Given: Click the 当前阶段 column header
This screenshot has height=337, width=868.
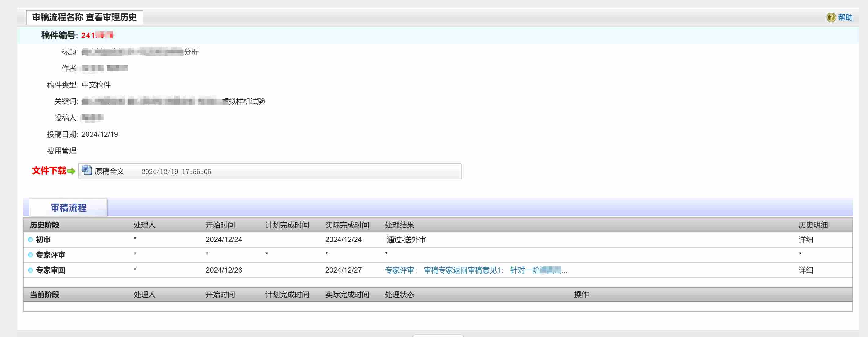Looking at the screenshot, I should tap(45, 295).
